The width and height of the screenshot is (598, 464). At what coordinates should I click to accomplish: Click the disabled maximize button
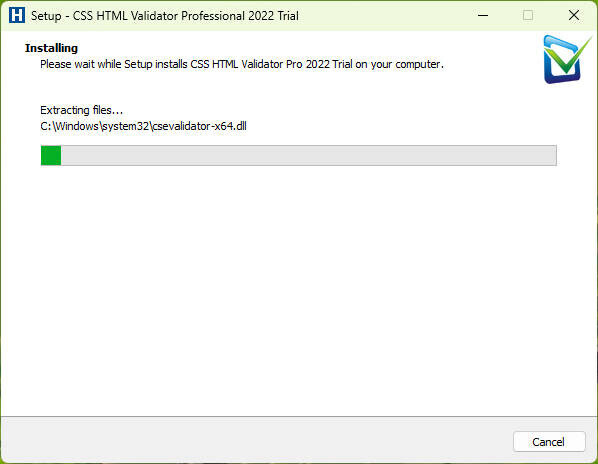[528, 16]
